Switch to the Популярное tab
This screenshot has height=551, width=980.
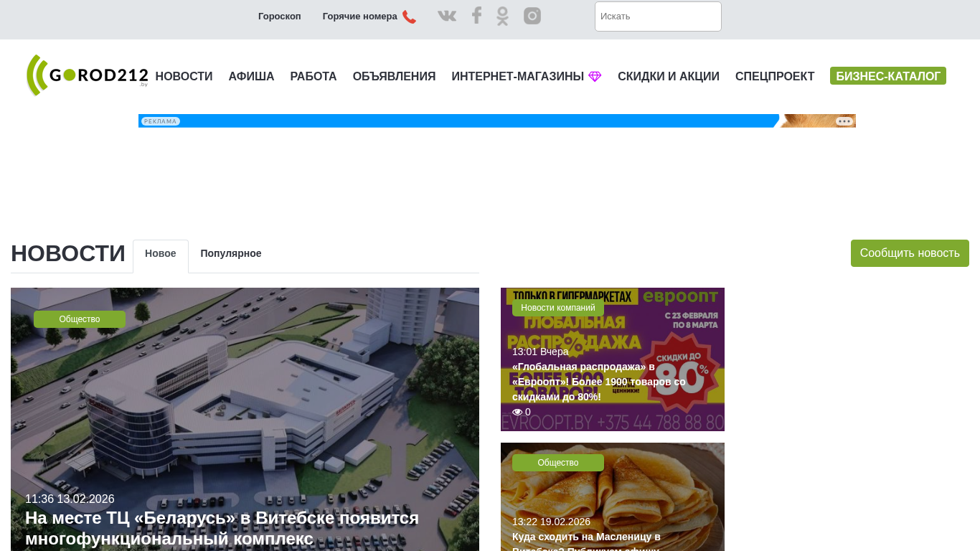pos(231,254)
